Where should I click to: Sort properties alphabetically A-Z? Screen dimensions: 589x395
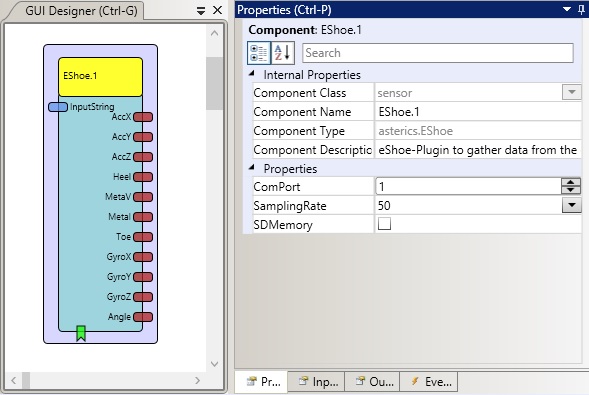282,53
